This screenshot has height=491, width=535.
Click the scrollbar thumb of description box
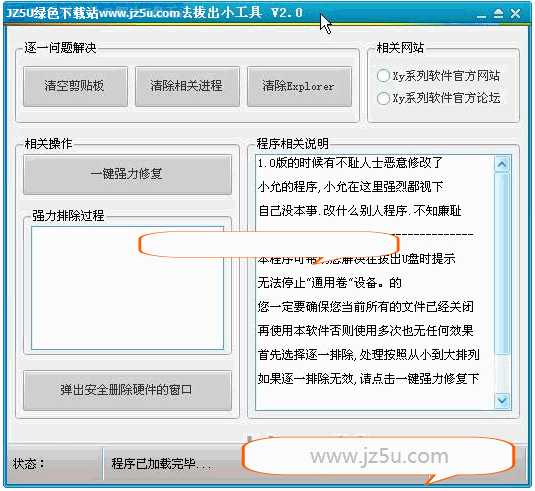tap(502, 263)
